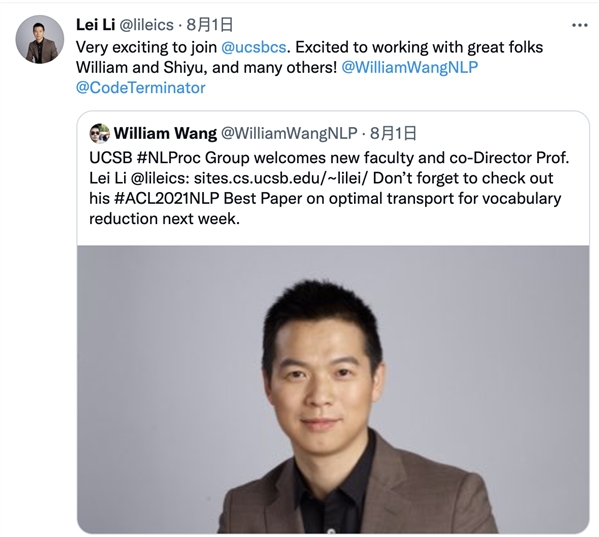Open the tweet's 8月1日 timestamp
Screen dimensions: 599x537
pyautogui.click(x=209, y=25)
